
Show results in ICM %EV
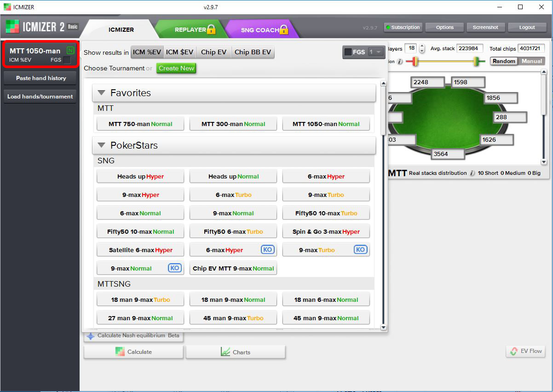point(147,52)
